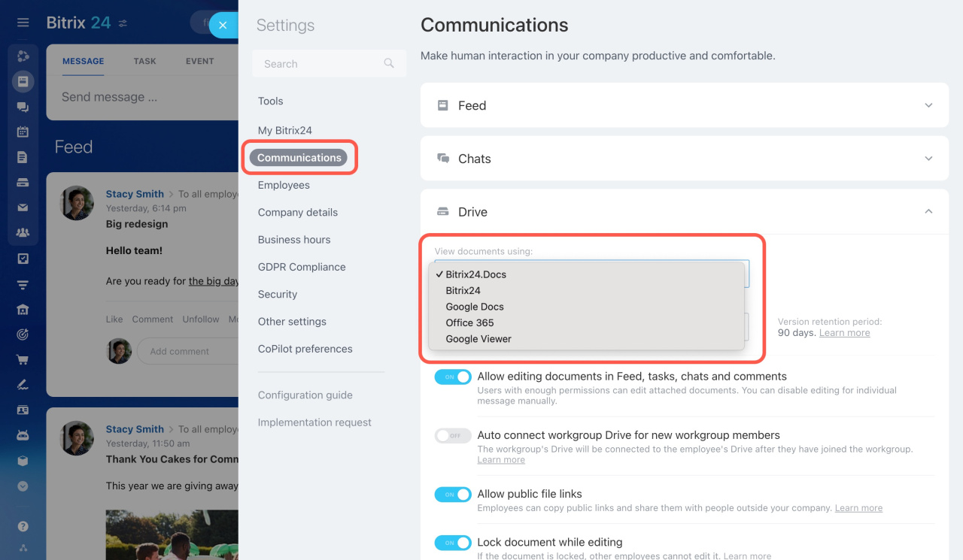The image size is (963, 560).
Task: Open the Marketing target icon in the sidebar
Action: click(23, 334)
